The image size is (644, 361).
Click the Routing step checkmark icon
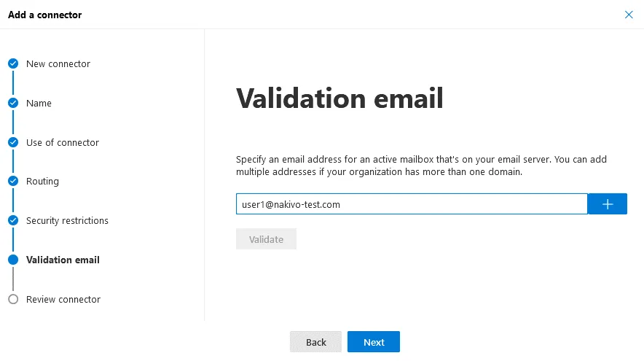13,181
